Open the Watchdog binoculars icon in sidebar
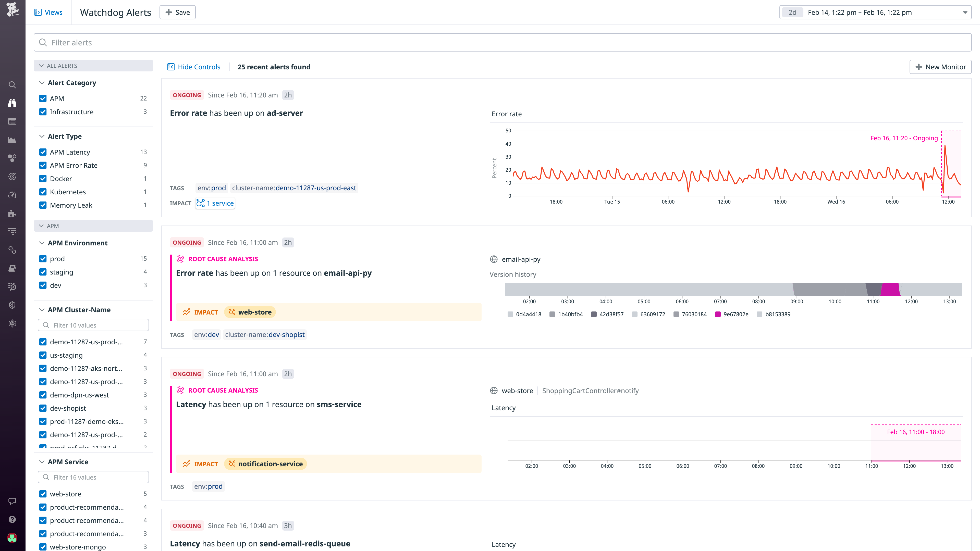The height and width of the screenshot is (551, 980). tap(12, 103)
